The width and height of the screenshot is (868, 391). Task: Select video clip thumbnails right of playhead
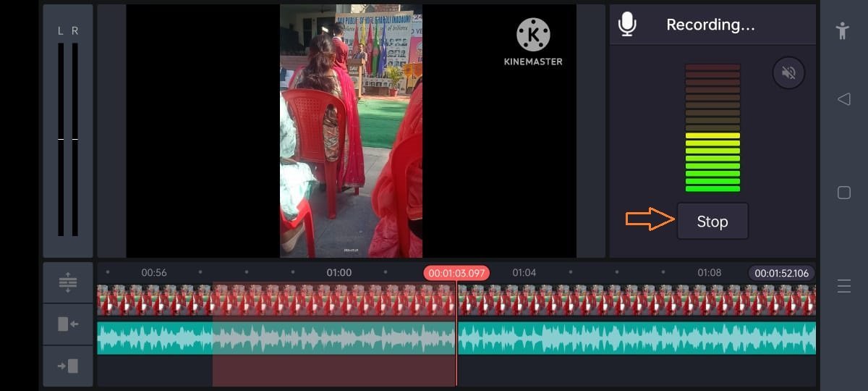[x=637, y=300]
